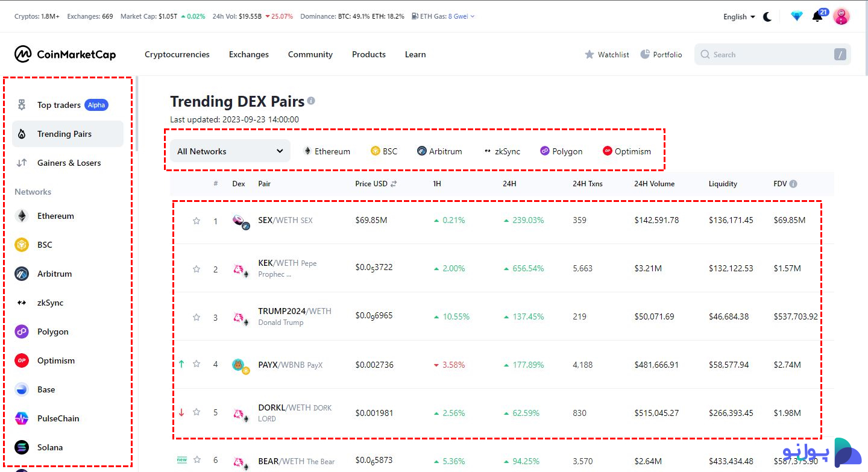Filter by Optimism network tab
Image resolution: width=868 pixels, height=472 pixels.
pos(627,151)
